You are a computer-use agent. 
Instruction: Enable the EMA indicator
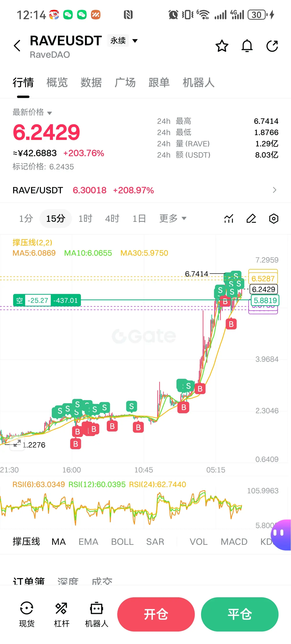[x=88, y=541]
